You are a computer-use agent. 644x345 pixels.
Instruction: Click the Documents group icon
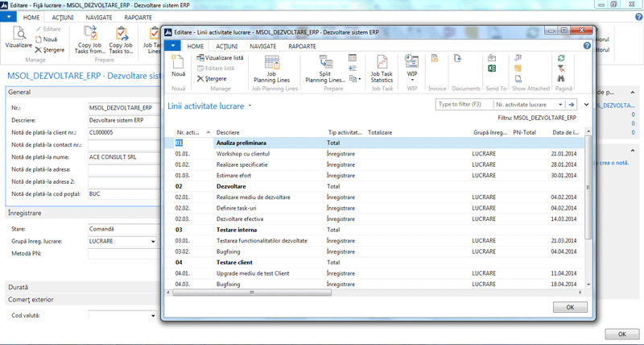pyautogui.click(x=457, y=58)
